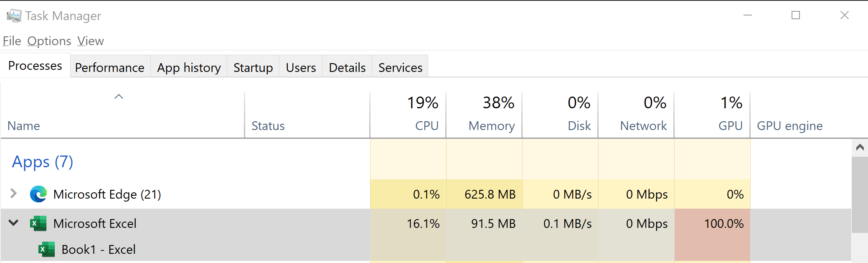
Task: Click the sort arrow above Name column
Action: (x=119, y=97)
